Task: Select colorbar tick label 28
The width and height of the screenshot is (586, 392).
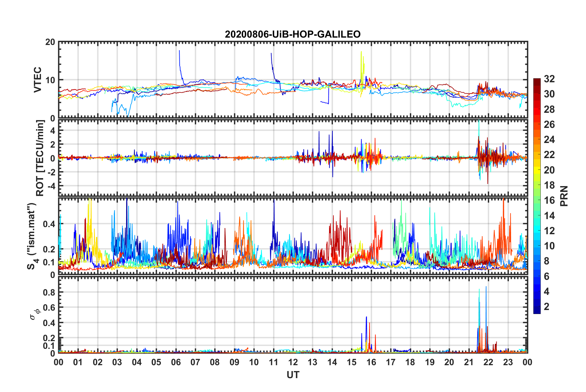Action: tap(549, 109)
